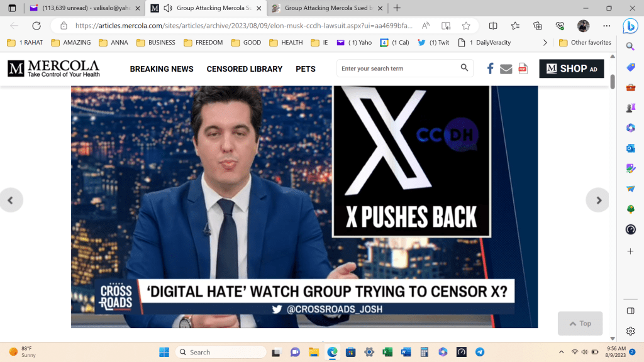Open Outlook from the Edge sidebar

[630, 148]
